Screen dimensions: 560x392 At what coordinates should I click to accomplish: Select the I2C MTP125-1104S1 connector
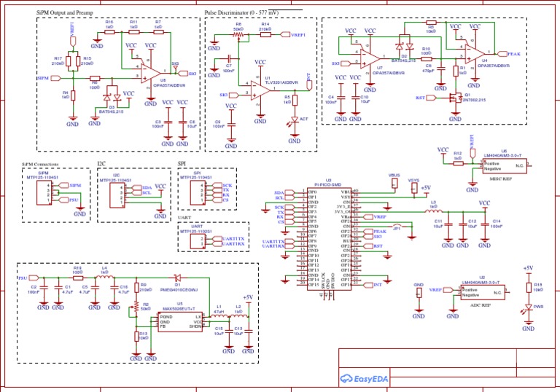coord(117,195)
